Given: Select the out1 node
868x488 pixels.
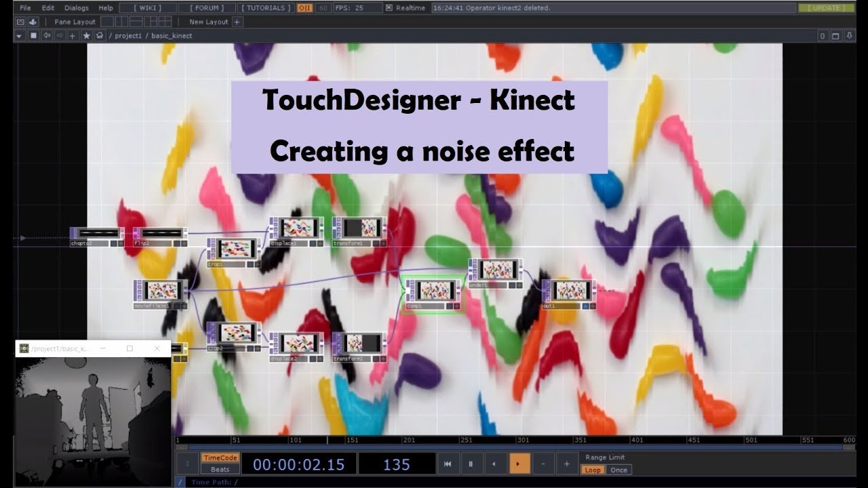Looking at the screenshot, I should (x=569, y=294).
